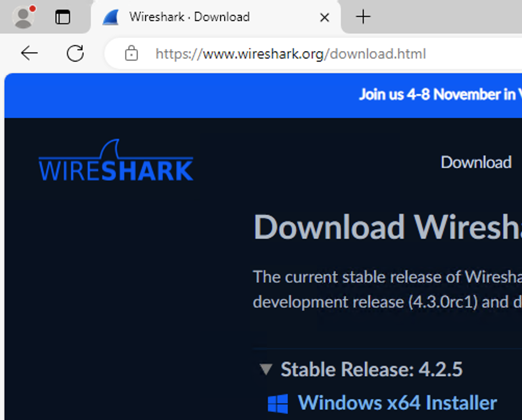Open a new browser tab

(363, 17)
